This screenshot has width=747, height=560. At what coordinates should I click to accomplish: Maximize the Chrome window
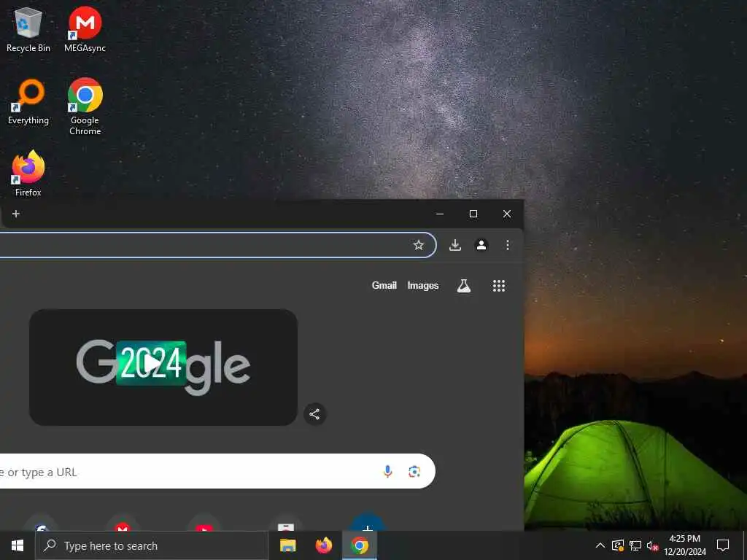click(473, 214)
